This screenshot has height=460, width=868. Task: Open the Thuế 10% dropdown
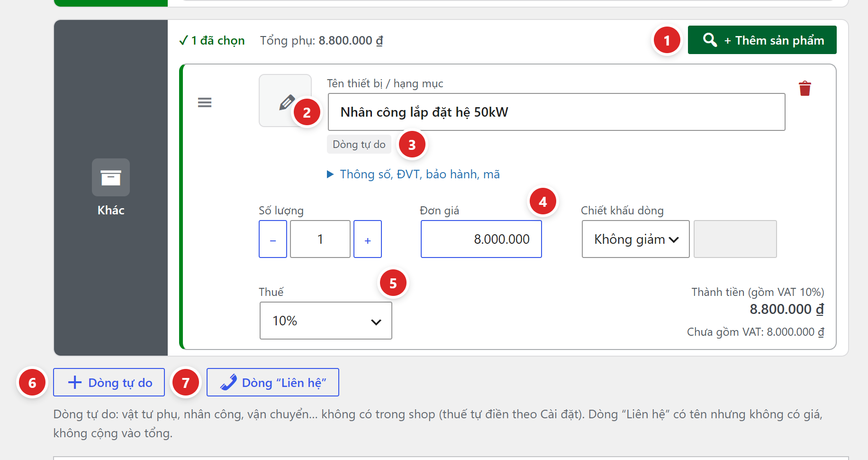pos(326,321)
